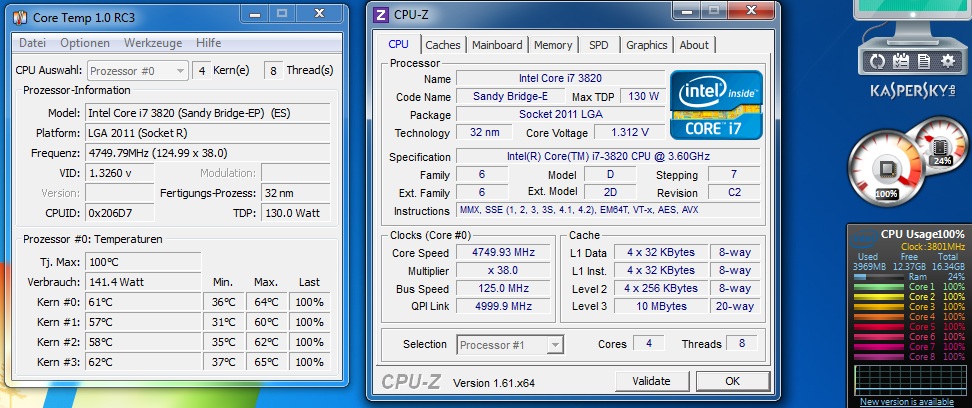Open the New version is available link
Viewport: 972px width, 408px height.
click(x=907, y=402)
